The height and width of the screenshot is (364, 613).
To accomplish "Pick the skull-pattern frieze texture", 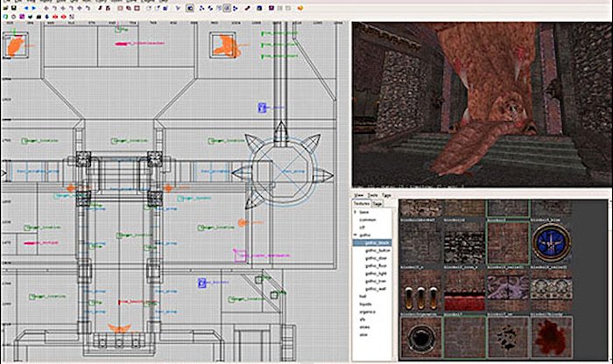I will [551, 291].
